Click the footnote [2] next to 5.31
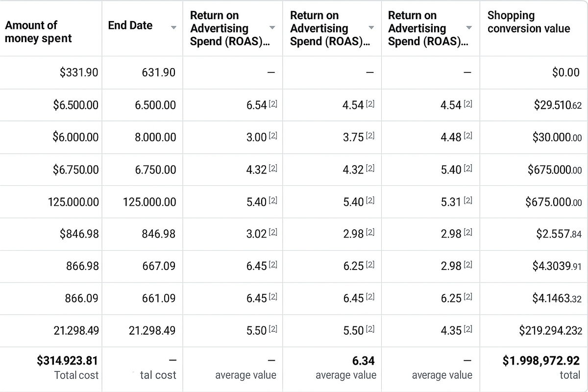 pos(468,201)
